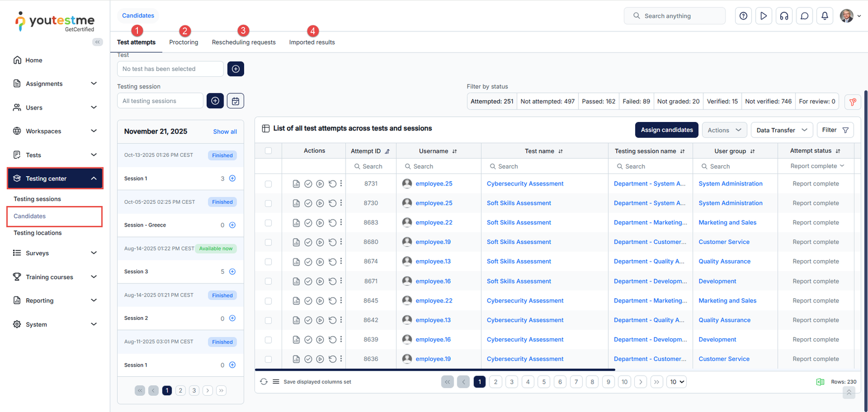
Task: Click the notifications bell icon
Action: click(825, 16)
